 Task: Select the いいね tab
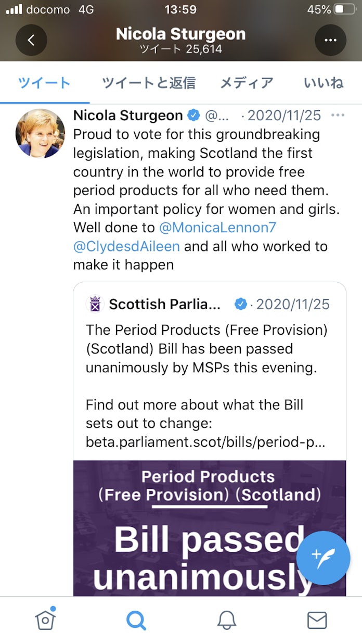click(324, 83)
